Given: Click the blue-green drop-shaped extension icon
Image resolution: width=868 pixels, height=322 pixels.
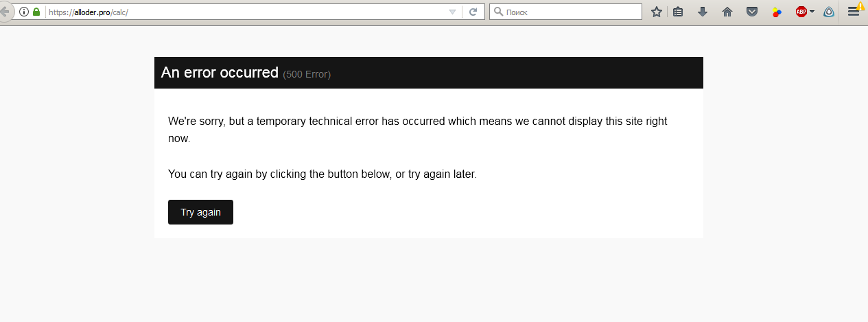Looking at the screenshot, I should coord(829,12).
